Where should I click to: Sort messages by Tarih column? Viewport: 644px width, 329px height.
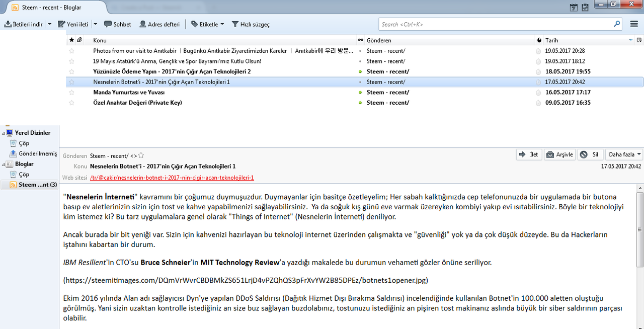(589, 40)
